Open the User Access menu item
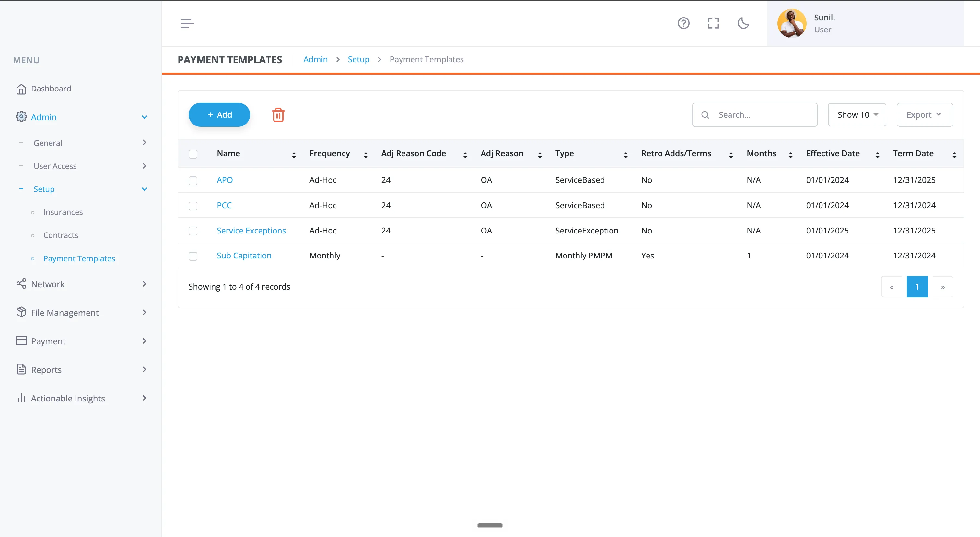Image resolution: width=980 pixels, height=537 pixels. pos(55,166)
